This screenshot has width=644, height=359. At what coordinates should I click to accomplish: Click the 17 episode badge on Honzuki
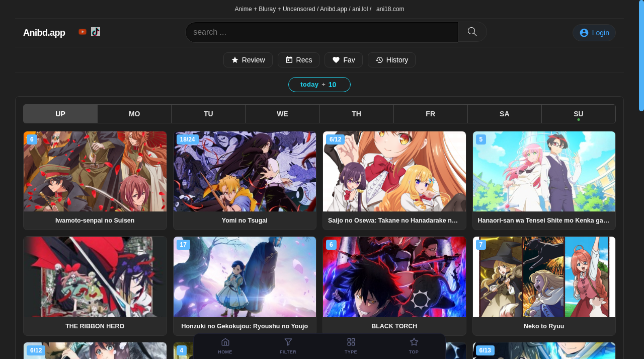coord(183,245)
